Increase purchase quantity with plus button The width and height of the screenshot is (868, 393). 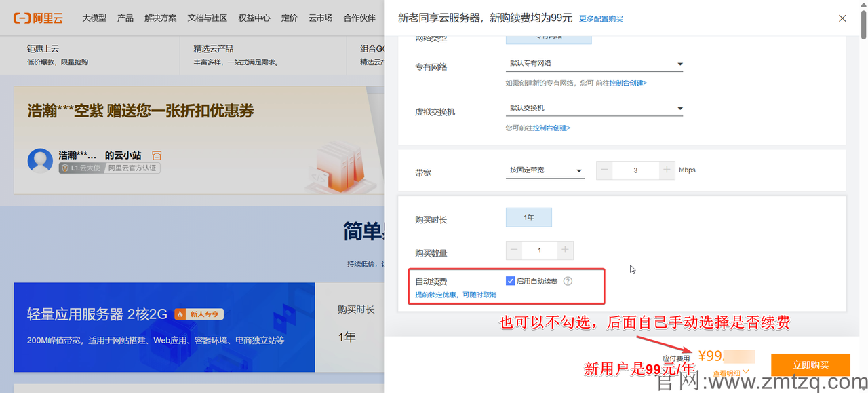(565, 250)
